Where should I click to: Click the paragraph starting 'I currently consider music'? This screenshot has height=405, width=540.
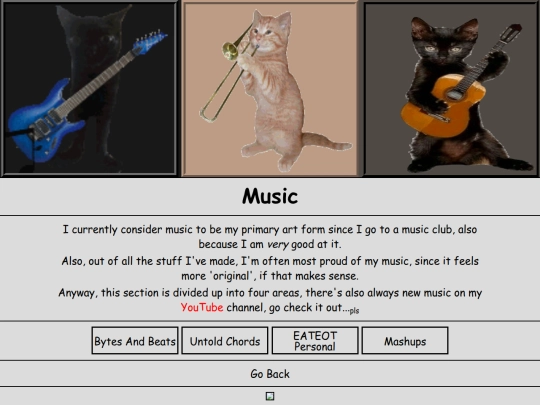(270, 237)
